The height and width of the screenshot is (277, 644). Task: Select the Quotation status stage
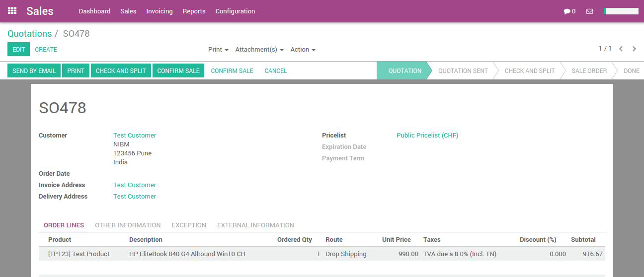tap(404, 70)
